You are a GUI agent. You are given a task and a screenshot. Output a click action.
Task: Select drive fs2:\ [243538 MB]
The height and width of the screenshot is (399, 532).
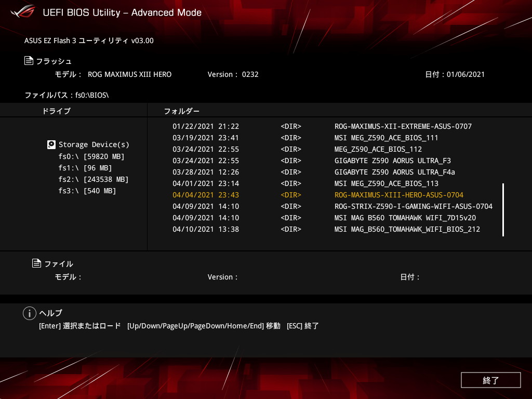click(x=94, y=179)
